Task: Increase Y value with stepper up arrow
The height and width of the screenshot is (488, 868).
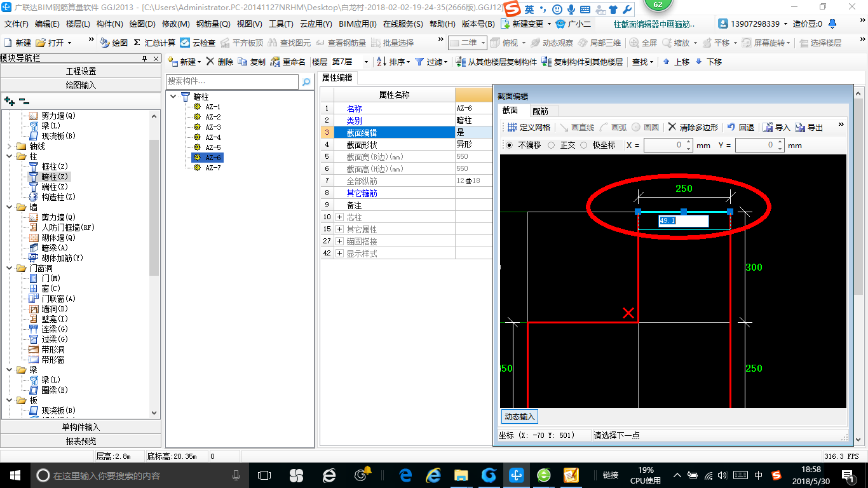Action: pyautogui.click(x=780, y=142)
